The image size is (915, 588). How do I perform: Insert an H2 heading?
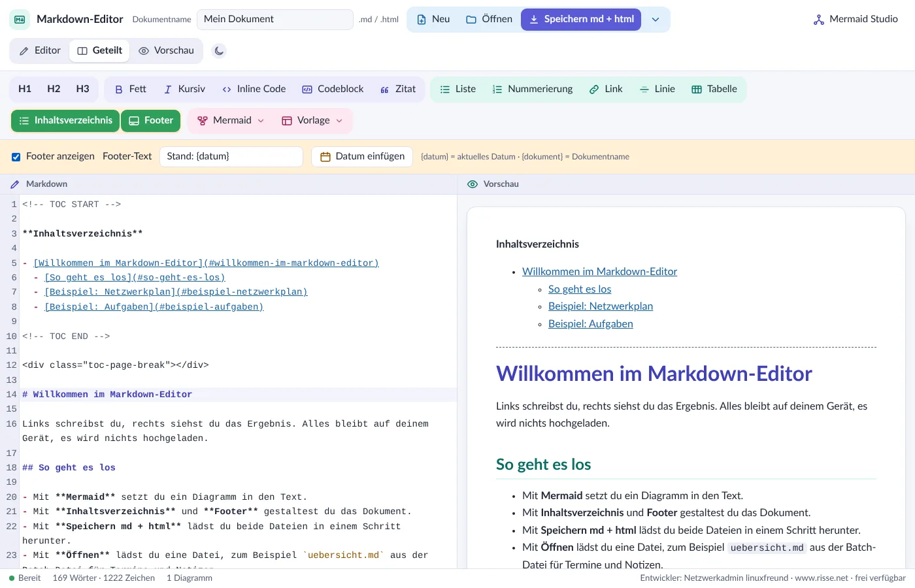click(54, 89)
